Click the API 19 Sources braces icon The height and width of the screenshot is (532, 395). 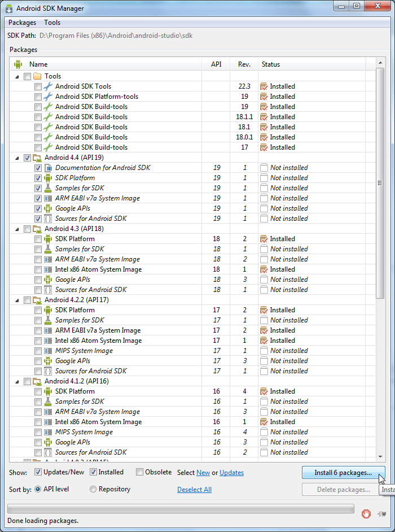pyautogui.click(x=48, y=219)
